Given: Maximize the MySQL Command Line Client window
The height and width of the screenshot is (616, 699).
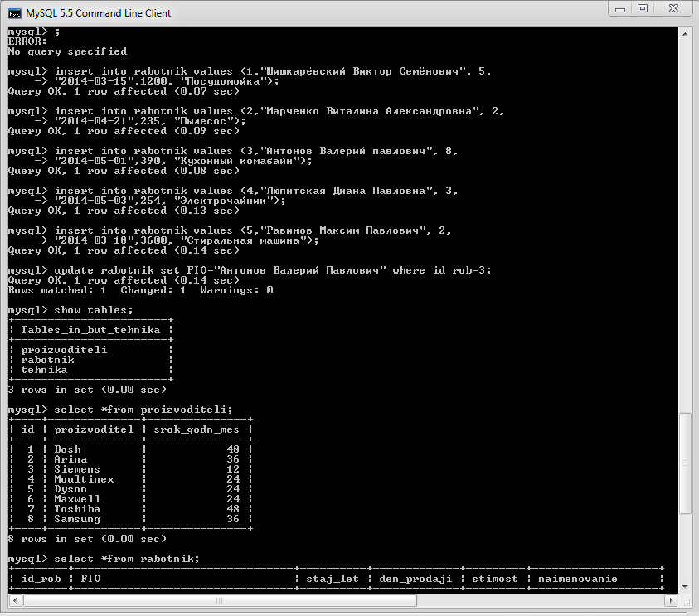Looking at the screenshot, I should [643, 9].
